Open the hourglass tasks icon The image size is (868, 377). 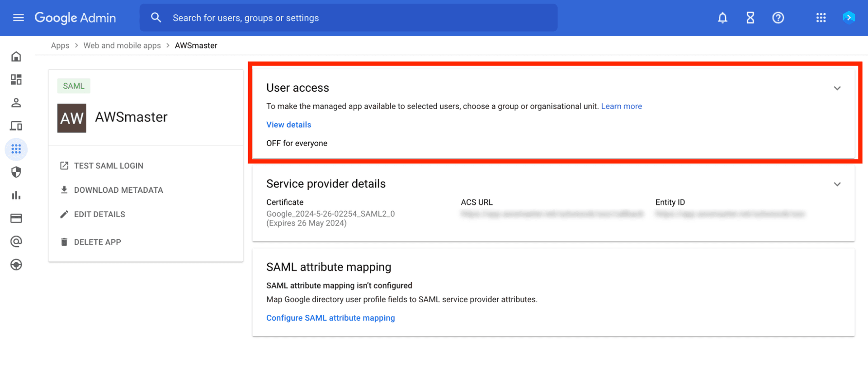click(750, 18)
